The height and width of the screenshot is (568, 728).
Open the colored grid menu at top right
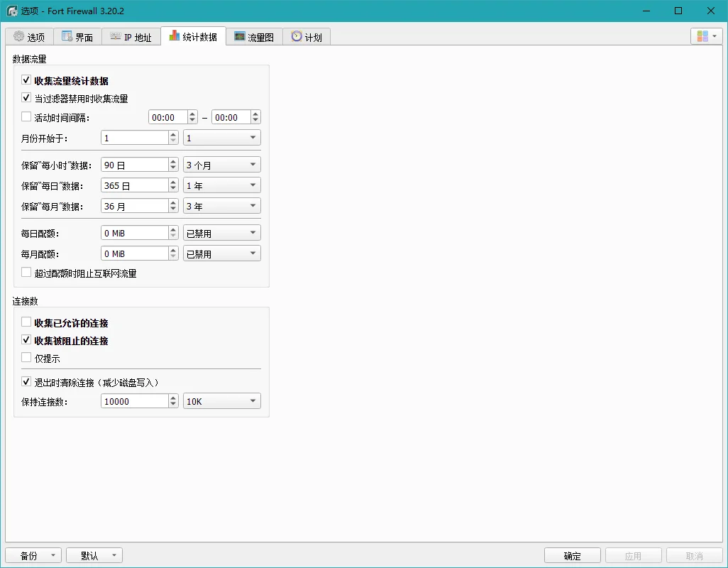tap(707, 36)
